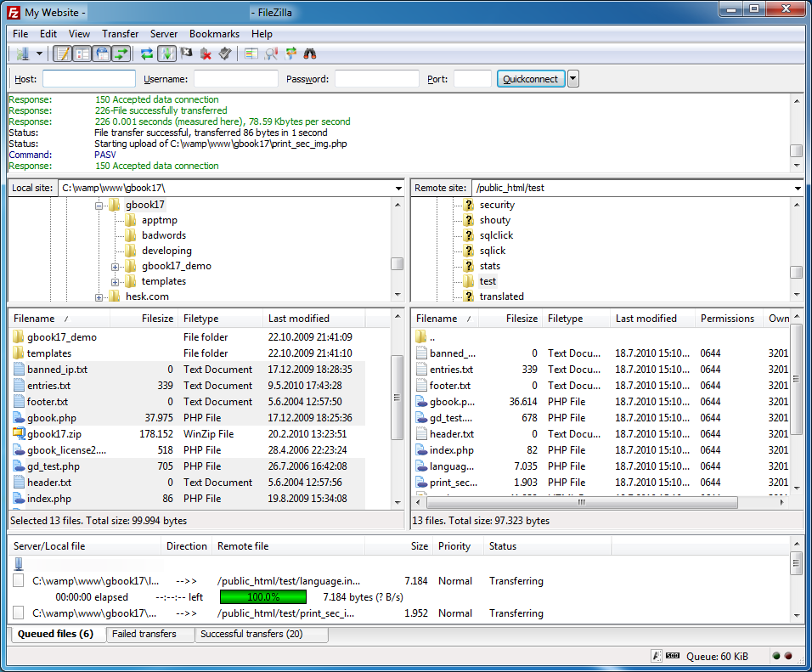Image resolution: width=812 pixels, height=672 pixels.
Task: Click the remote file list horizontal scrollbar
Action: (582, 502)
